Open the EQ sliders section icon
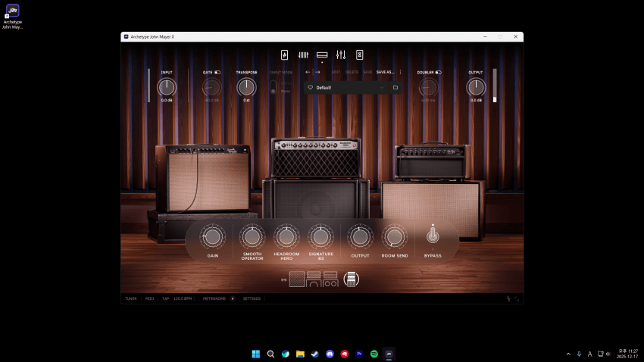The image size is (644, 362). coord(341,55)
